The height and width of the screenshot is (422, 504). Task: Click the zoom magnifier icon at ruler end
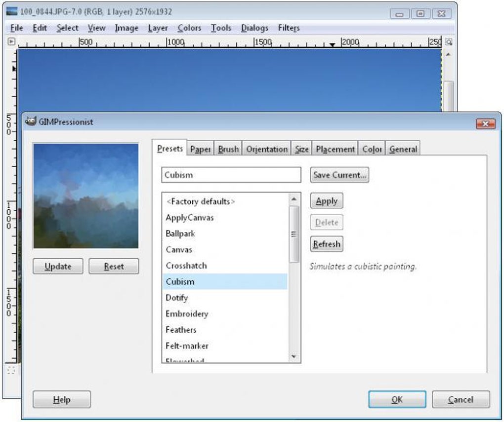click(449, 42)
